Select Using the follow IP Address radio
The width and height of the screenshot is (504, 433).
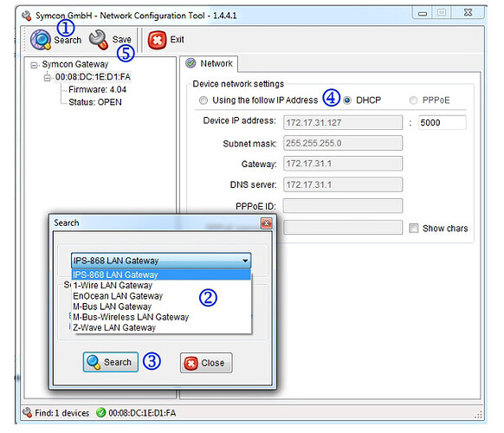coord(204,100)
